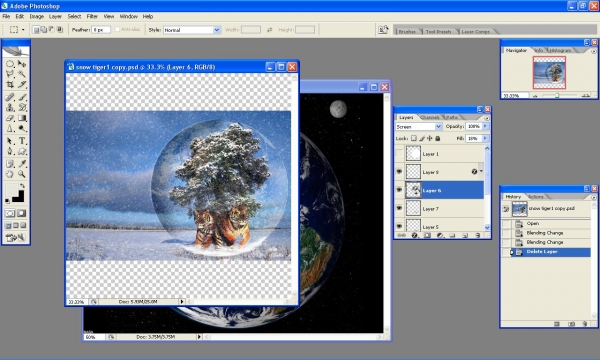Select the Elliptical Marquee tool
Image resolution: width=600 pixels, height=360 pixels.
(10, 64)
